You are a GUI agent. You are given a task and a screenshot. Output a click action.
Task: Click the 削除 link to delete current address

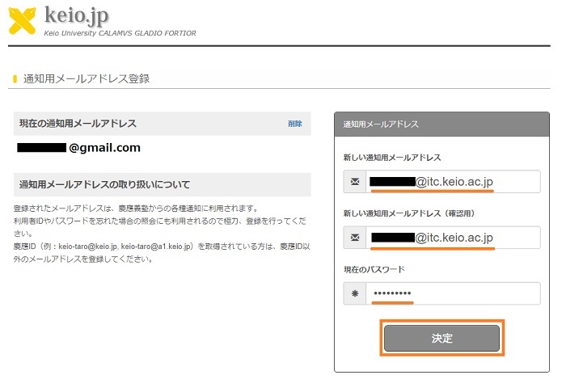294,124
